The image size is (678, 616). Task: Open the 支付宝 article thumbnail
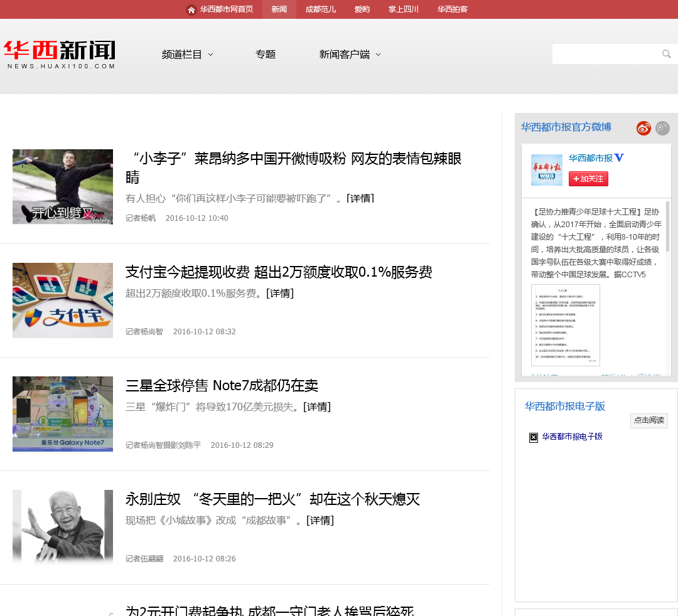[63, 300]
